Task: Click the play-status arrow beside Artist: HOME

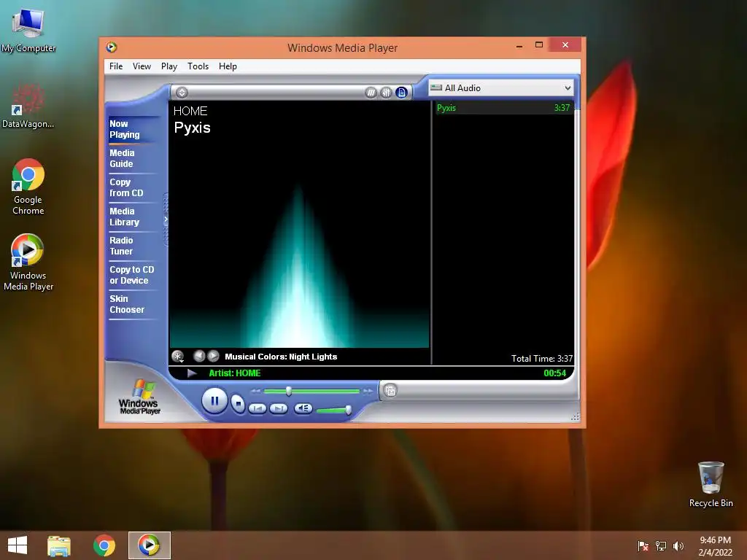Action: coord(192,373)
